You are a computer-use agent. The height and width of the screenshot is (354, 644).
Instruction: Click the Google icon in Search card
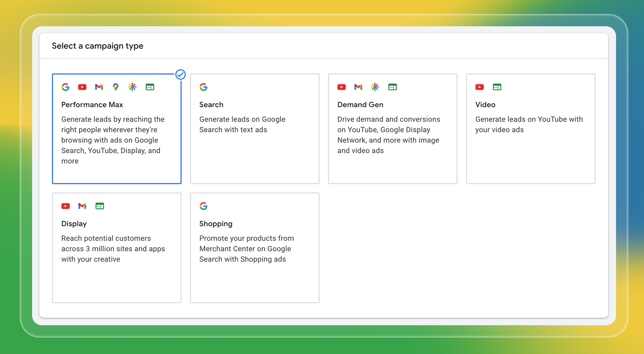pyautogui.click(x=204, y=87)
